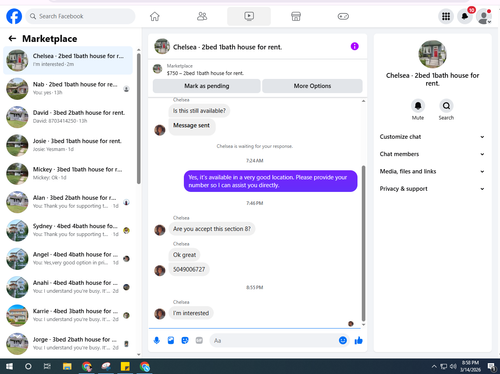The width and height of the screenshot is (500, 374).
Task: Open the Friends icon in top navigation
Action: coord(202,16)
